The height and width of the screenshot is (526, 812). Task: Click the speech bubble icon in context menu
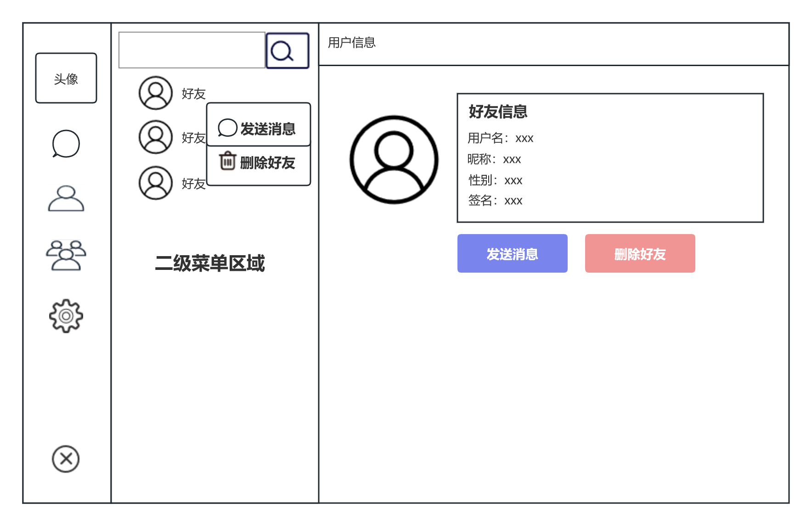227,128
